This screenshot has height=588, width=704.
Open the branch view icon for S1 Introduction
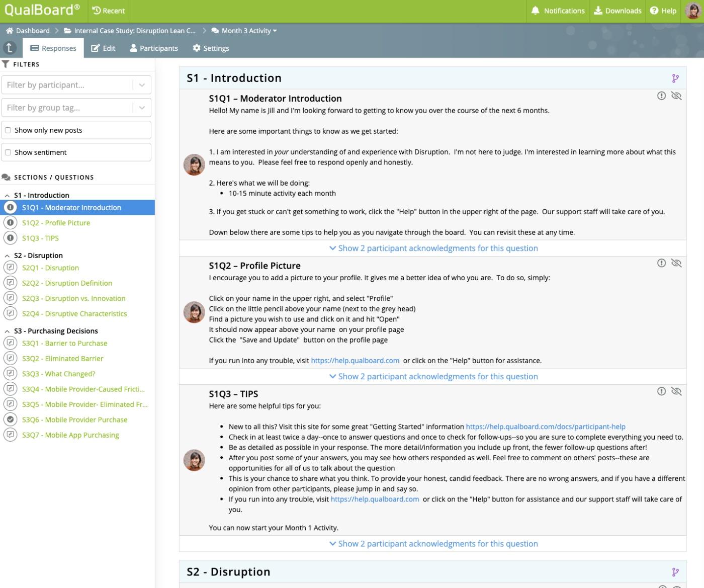(675, 78)
